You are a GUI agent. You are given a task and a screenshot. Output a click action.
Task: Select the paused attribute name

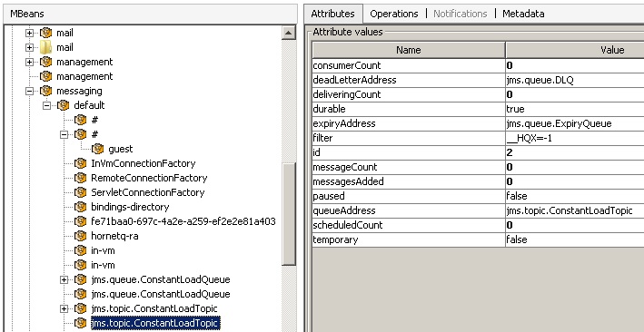tap(329, 196)
